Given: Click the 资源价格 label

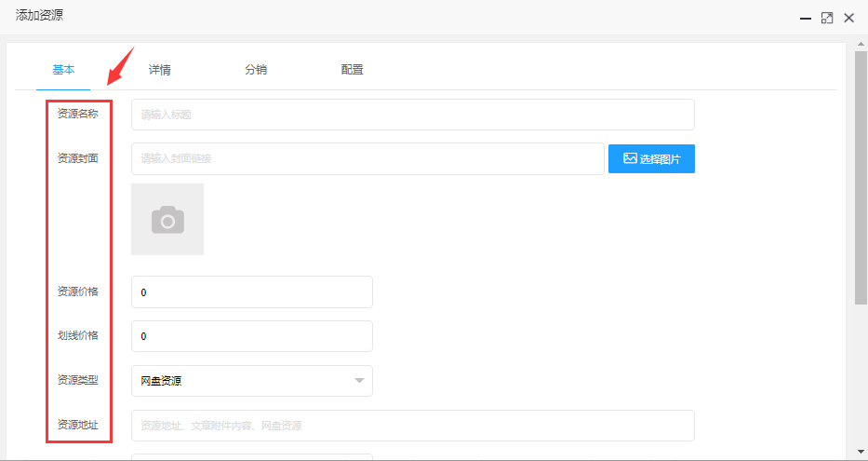Looking at the screenshot, I should (77, 292).
